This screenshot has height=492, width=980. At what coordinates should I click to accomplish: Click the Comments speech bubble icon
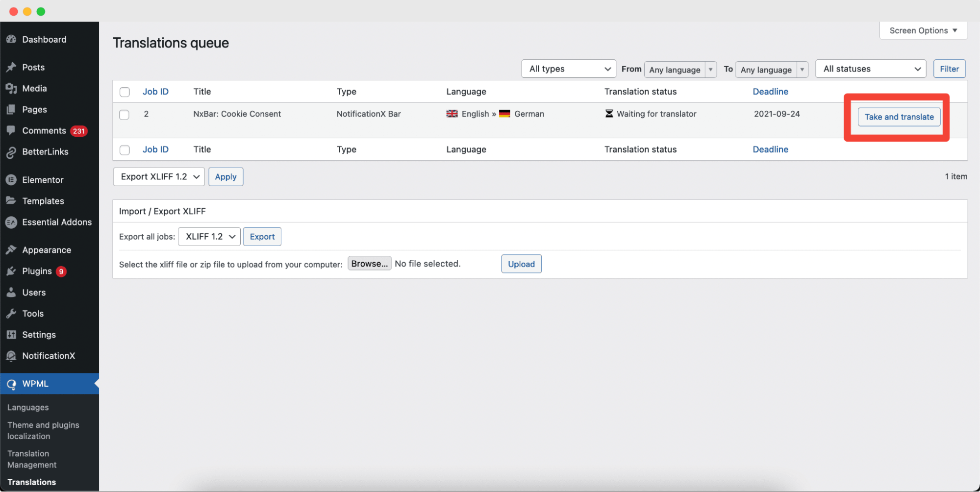[x=11, y=130]
